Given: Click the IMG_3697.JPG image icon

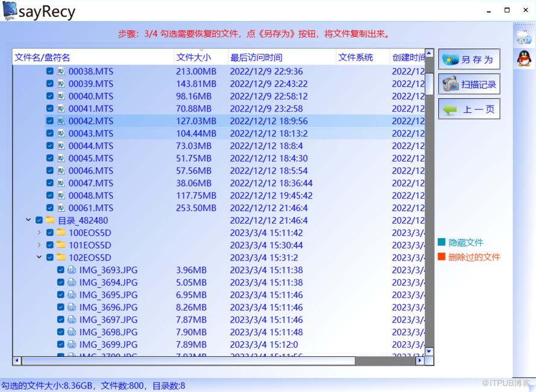Looking at the screenshot, I should coord(72,320).
